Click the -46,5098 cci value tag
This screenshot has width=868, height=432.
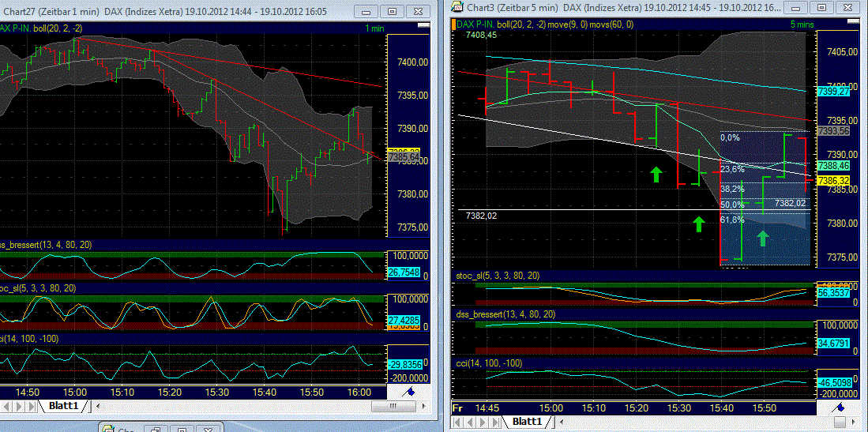click(x=833, y=382)
